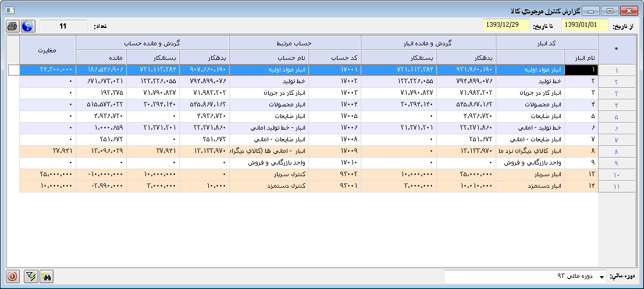Click the asterisk corner header of grid
This screenshot has height=289, width=644.
(x=616, y=50)
